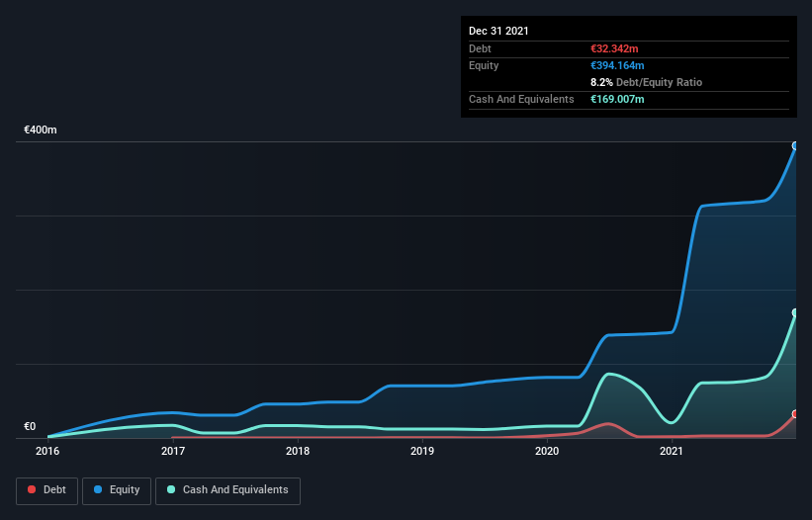Screen dimensions: 812x520
Task: Click the €394.164m equity value
Action: (617, 65)
